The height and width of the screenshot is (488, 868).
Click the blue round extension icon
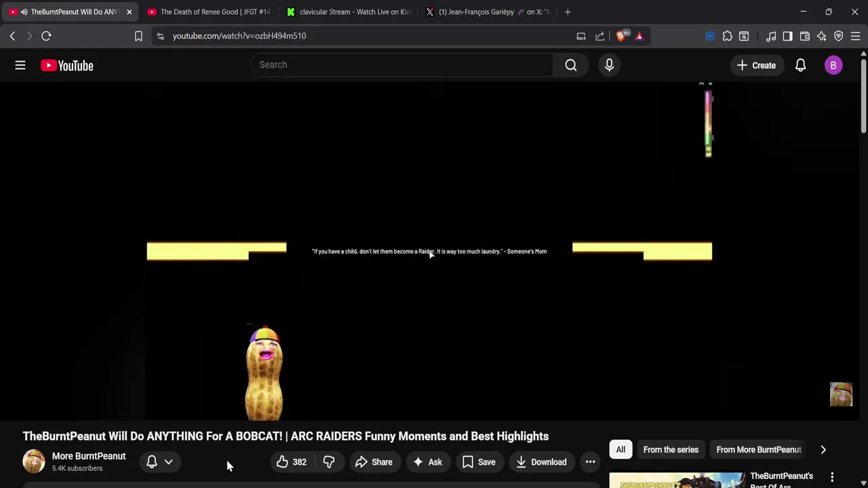click(x=710, y=36)
